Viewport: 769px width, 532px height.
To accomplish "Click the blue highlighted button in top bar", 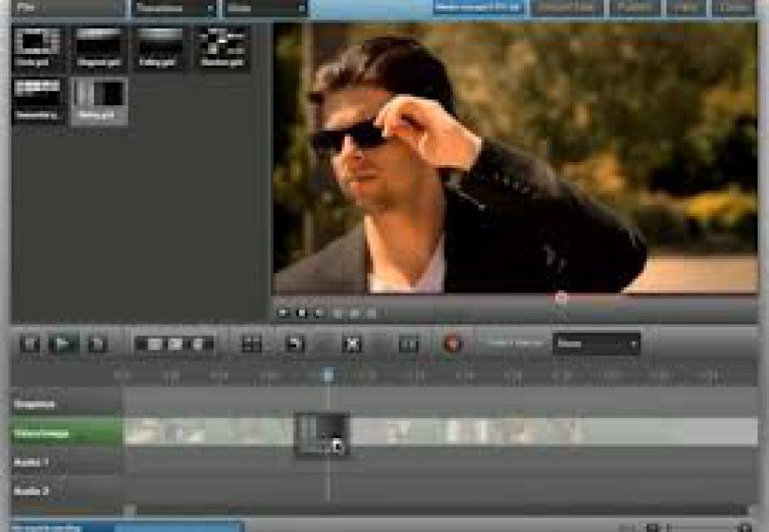I will (x=478, y=8).
